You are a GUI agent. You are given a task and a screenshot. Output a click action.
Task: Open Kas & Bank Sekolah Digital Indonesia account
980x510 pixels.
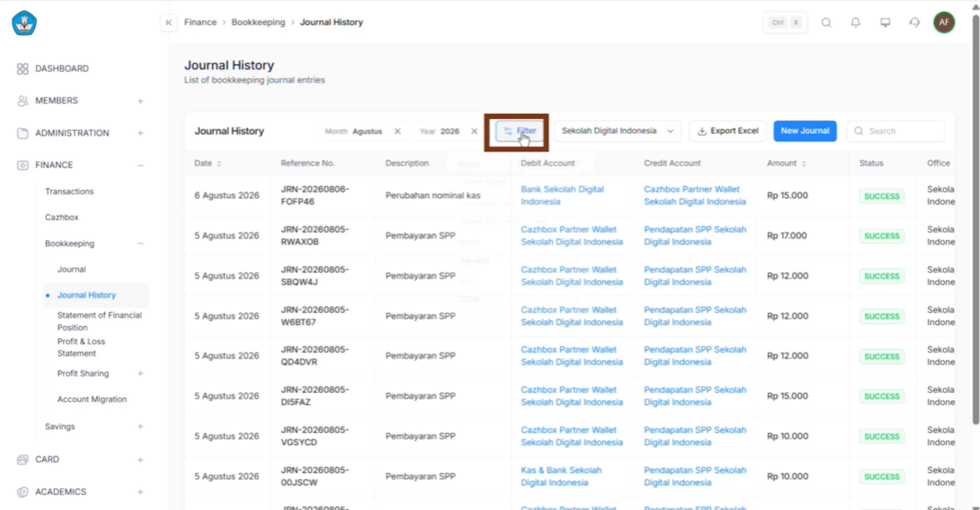click(561, 476)
